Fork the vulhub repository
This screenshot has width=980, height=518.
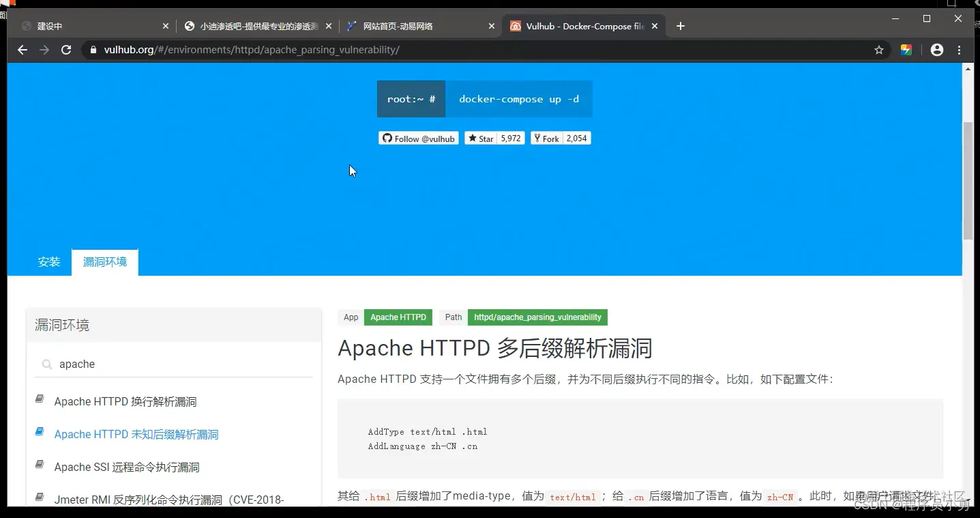(546, 138)
